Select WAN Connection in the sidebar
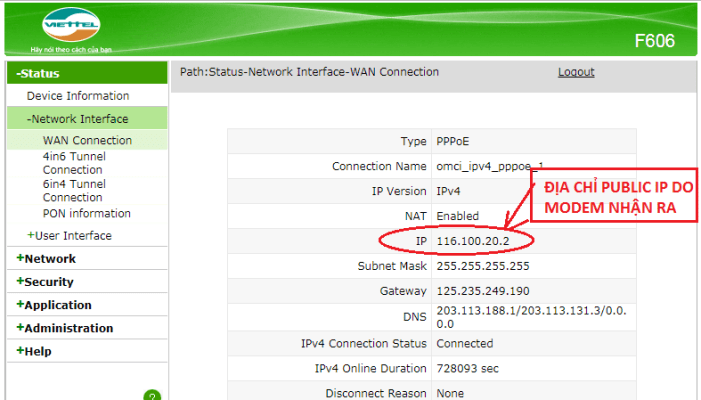 pos(87,141)
